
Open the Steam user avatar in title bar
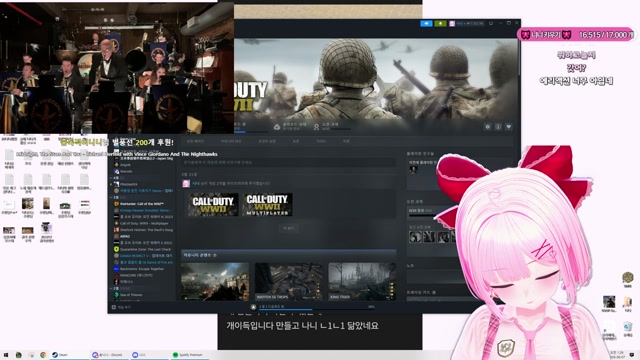pos(452,24)
